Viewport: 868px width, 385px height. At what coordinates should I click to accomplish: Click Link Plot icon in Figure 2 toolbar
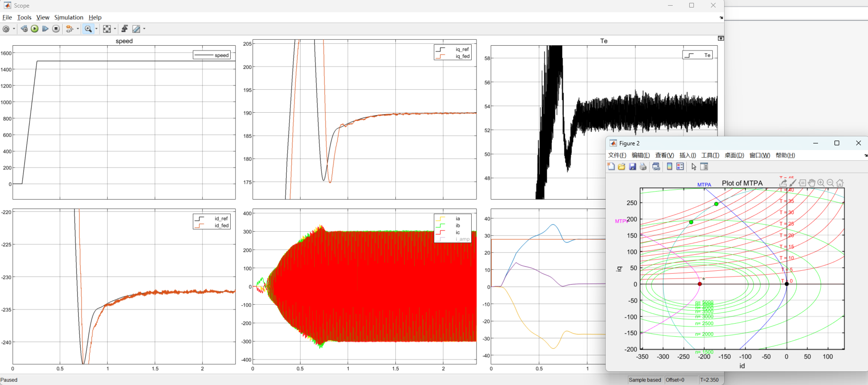click(656, 167)
